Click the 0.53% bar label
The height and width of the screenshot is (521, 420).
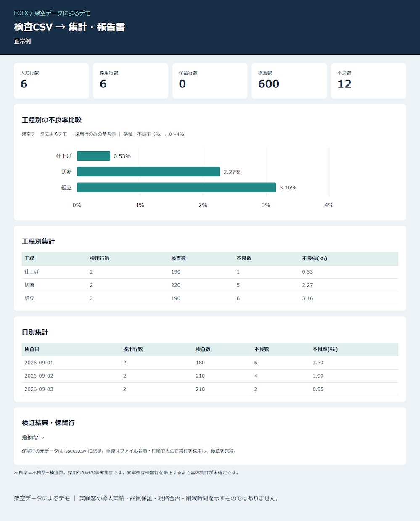pyautogui.click(x=122, y=156)
